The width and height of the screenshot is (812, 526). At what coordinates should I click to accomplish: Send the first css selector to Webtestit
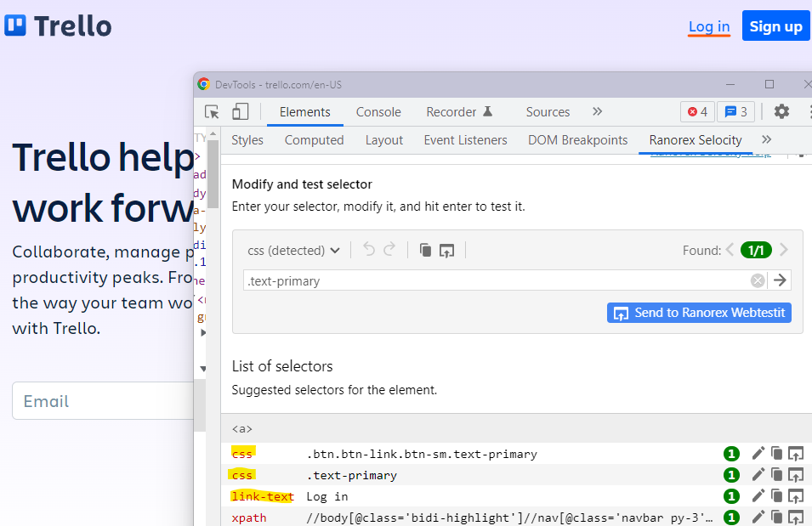point(796,454)
